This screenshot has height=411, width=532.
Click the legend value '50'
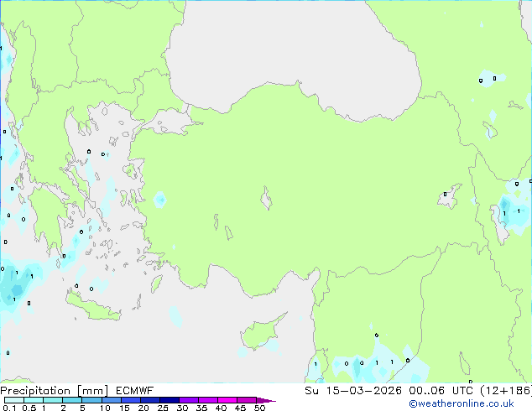pyautogui.click(x=259, y=408)
